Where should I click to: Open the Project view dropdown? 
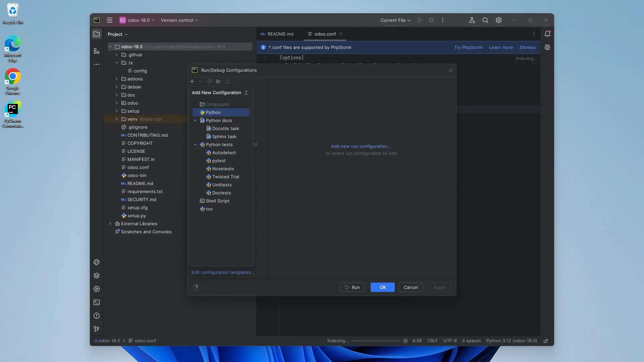click(x=117, y=34)
